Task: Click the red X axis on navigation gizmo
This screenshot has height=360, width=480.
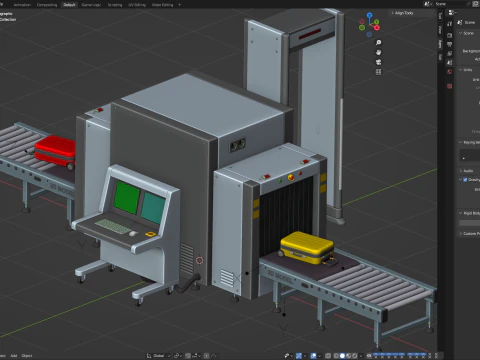Action: coord(377,28)
